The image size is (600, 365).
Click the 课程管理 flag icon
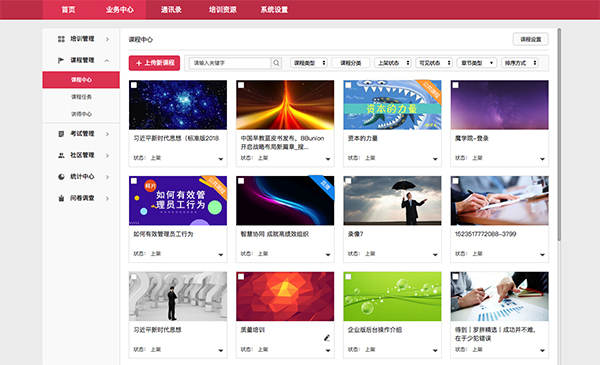61,60
